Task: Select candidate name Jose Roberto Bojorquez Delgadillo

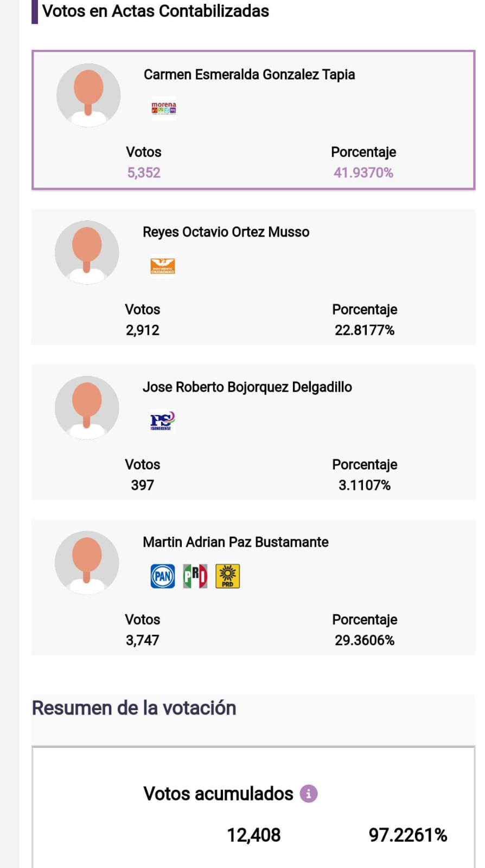Action: (x=247, y=387)
